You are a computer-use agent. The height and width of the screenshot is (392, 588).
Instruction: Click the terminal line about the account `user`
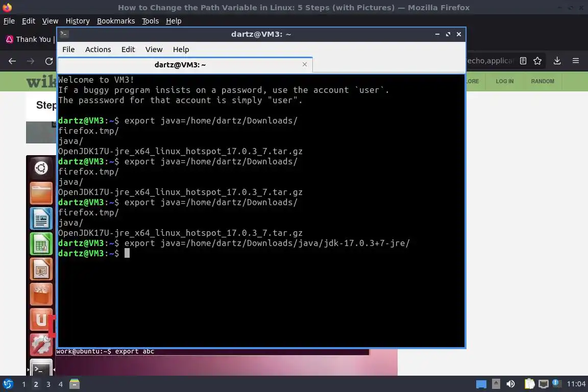[x=224, y=90]
